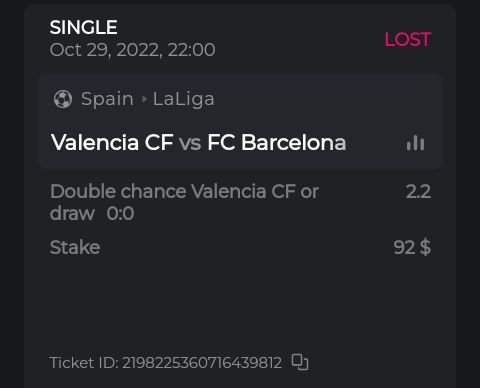Select the LOST status label
The height and width of the screenshot is (388, 480).
pyautogui.click(x=408, y=39)
